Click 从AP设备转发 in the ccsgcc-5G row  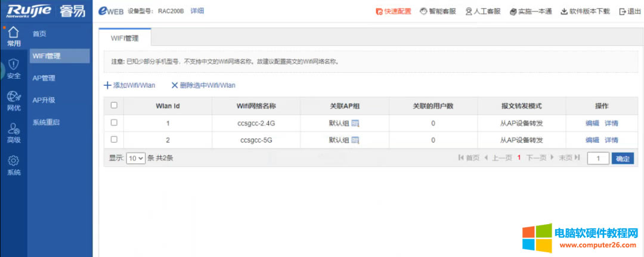(522, 140)
